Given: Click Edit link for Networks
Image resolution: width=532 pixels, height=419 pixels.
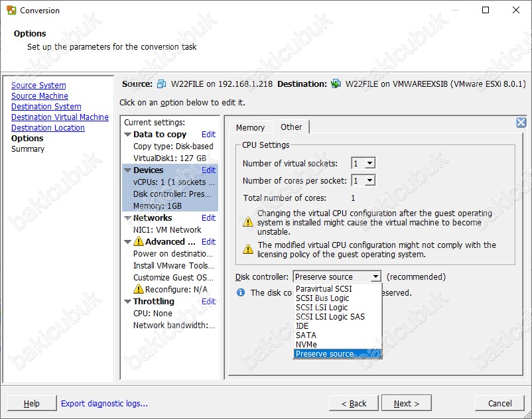Looking at the screenshot, I should [x=208, y=218].
